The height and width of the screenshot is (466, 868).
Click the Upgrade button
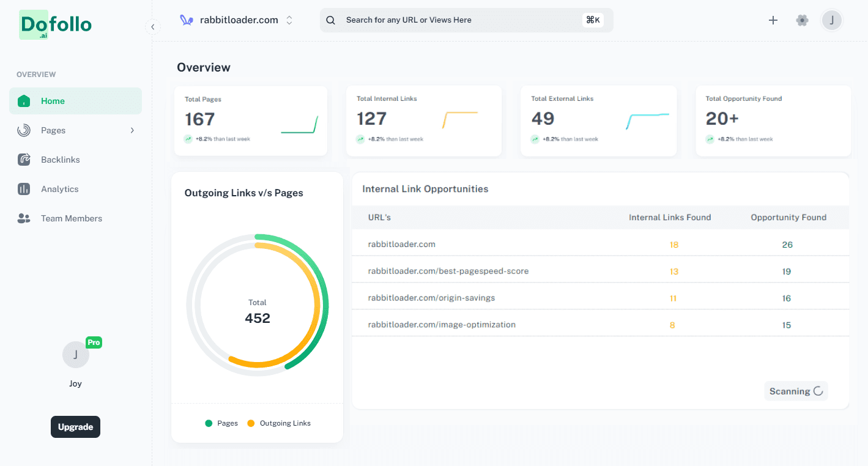[75, 427]
